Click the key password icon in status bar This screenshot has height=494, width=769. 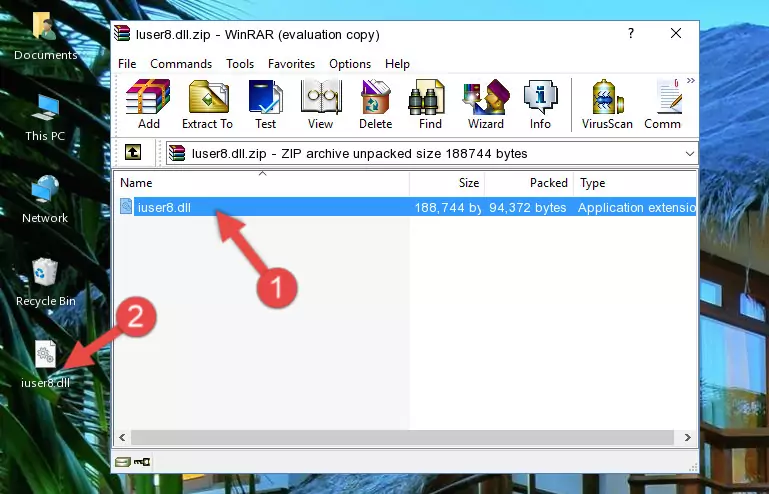click(x=142, y=461)
